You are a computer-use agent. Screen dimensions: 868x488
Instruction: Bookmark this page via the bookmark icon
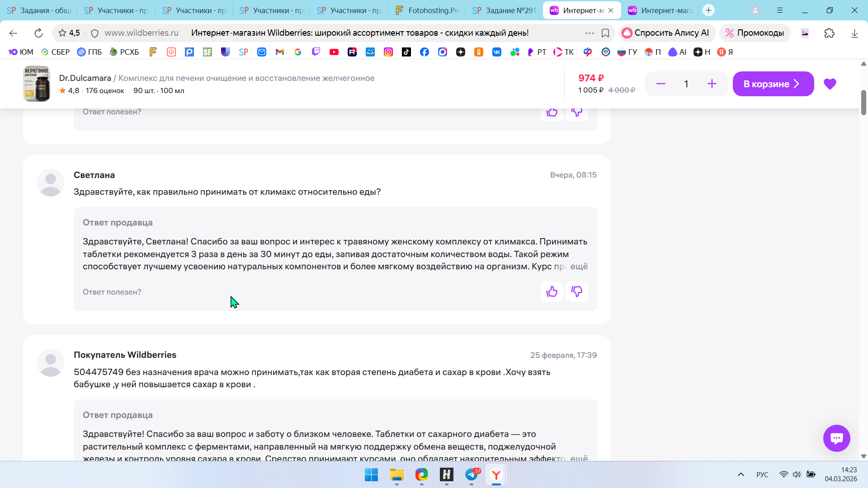coord(605,33)
